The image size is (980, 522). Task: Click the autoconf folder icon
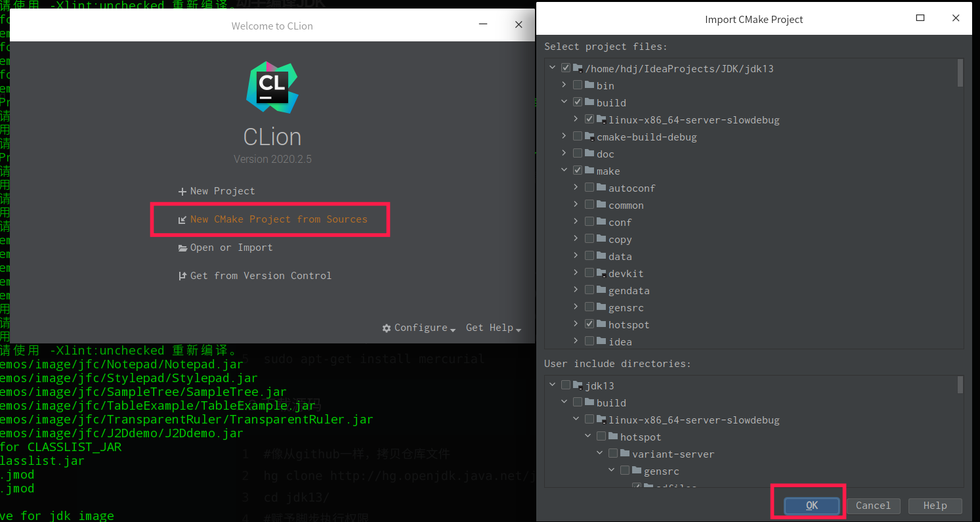pyautogui.click(x=601, y=188)
